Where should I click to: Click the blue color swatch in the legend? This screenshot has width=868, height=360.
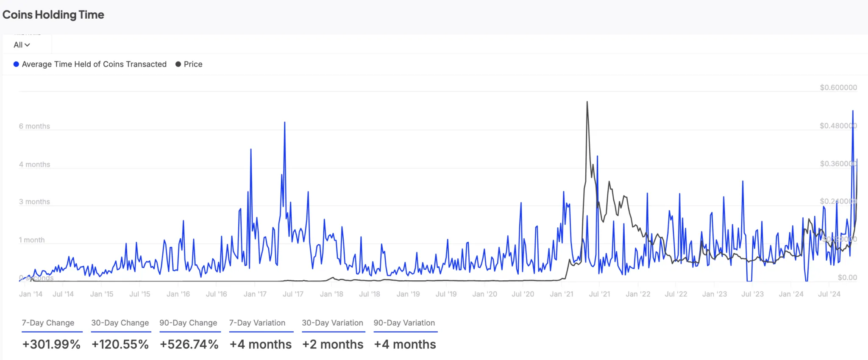coord(16,64)
